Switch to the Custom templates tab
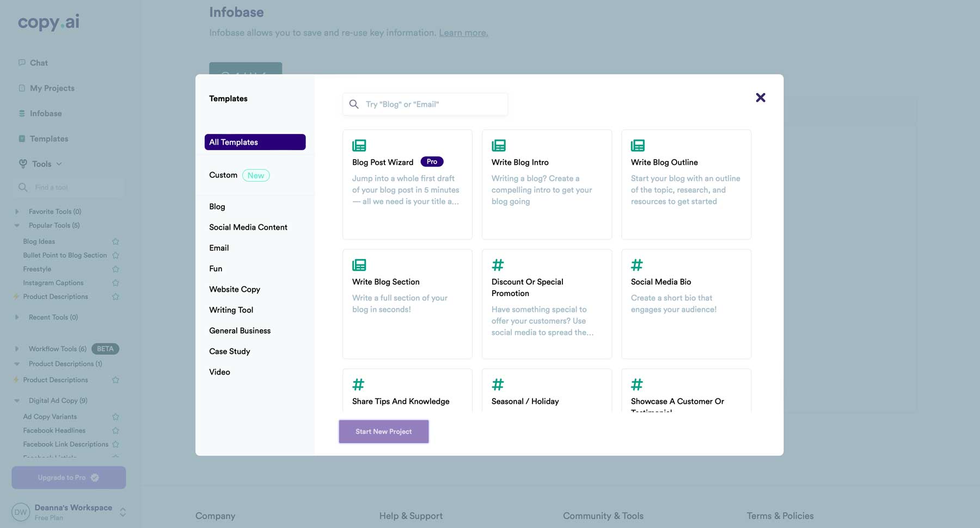The height and width of the screenshot is (528, 980). click(223, 175)
